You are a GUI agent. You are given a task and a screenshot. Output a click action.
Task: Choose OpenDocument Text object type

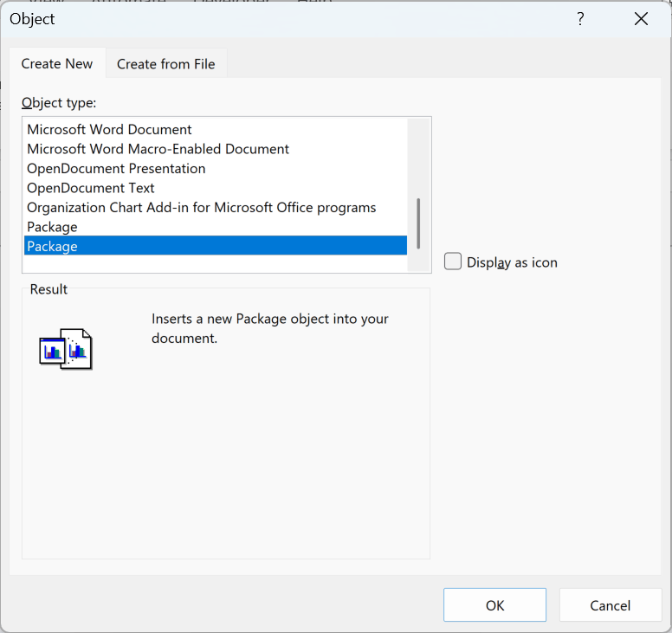pos(215,188)
